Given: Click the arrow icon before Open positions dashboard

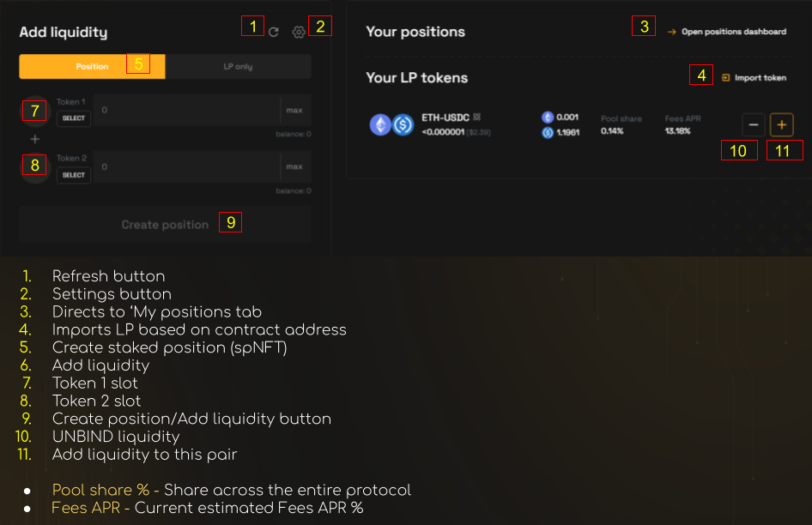Looking at the screenshot, I should pyautogui.click(x=672, y=32).
